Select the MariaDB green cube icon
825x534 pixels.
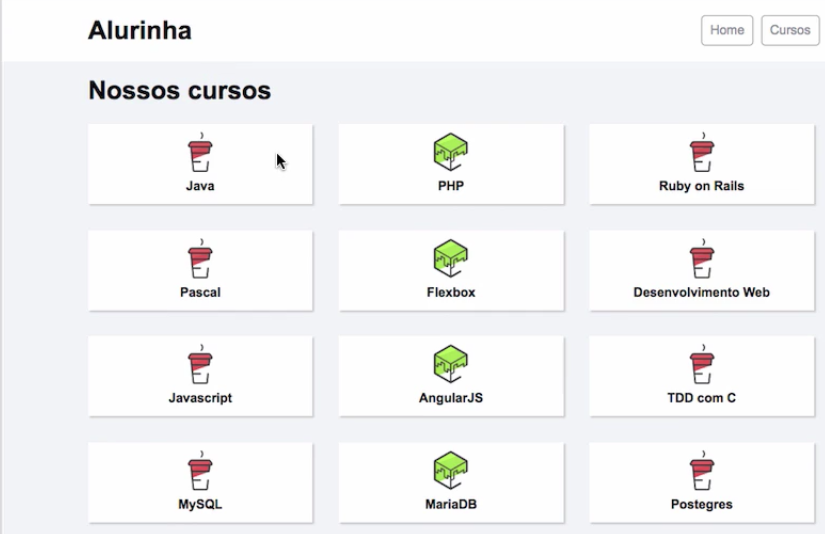point(451,471)
